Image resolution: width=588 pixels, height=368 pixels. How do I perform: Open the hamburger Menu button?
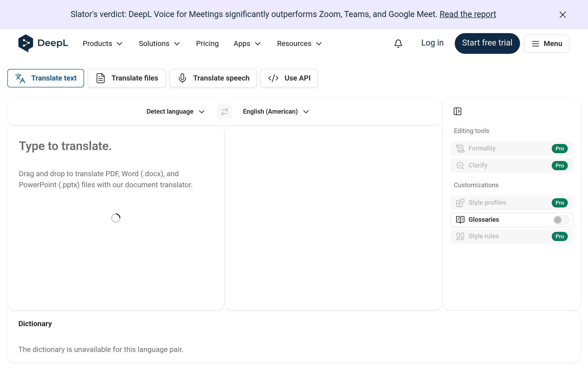tap(546, 43)
